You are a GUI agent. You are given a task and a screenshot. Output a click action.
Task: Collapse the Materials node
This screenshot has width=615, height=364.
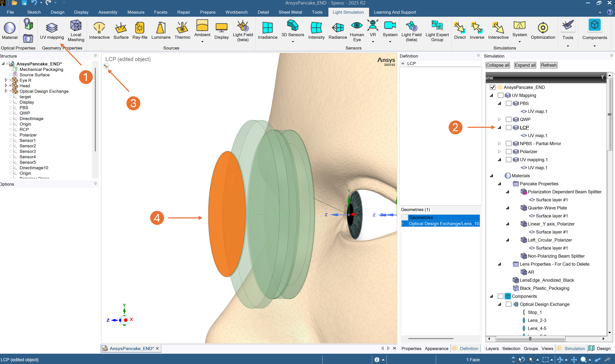point(491,176)
